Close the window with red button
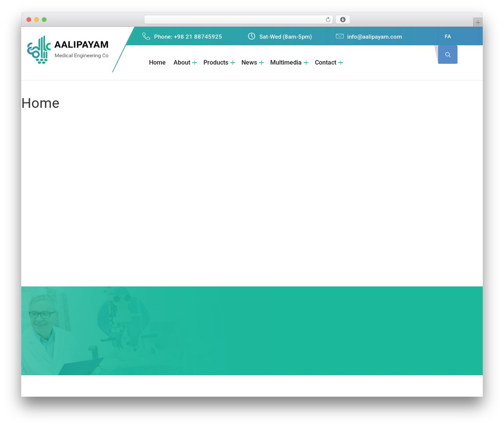Screen dimensions: 504x427 (x=29, y=20)
